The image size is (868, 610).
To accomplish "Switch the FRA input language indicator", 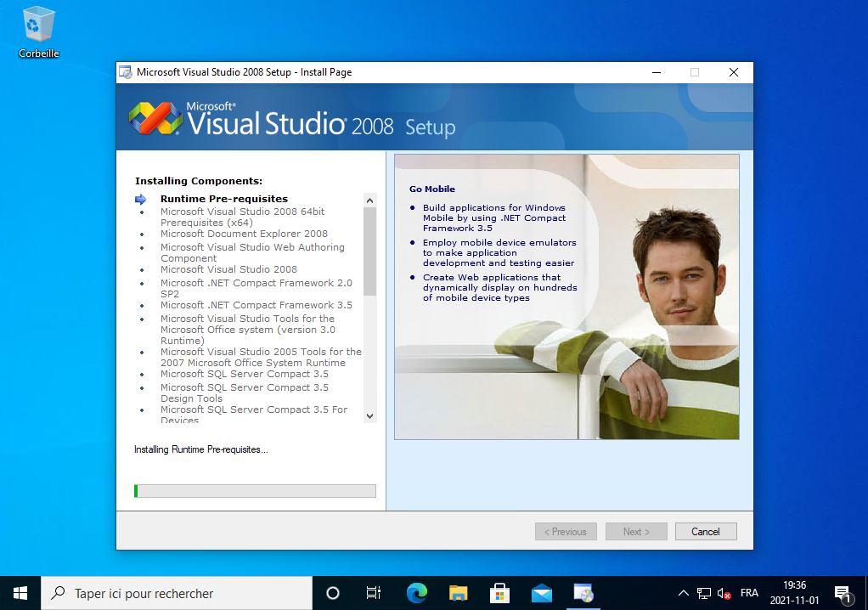I will pyautogui.click(x=749, y=593).
